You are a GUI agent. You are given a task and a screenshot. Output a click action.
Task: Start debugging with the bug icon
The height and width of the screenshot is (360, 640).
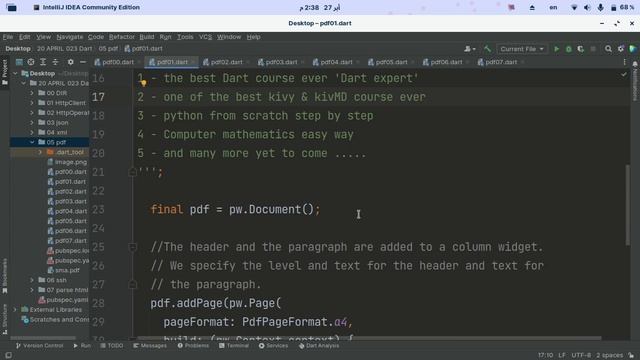(x=569, y=49)
